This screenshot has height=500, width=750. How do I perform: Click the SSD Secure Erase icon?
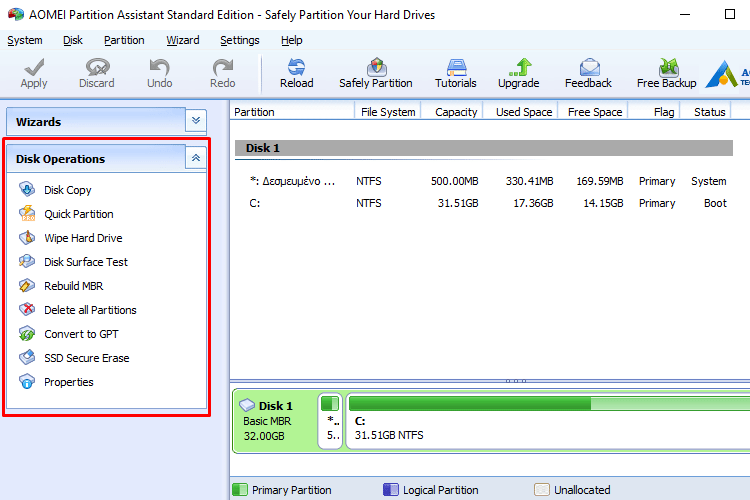coord(27,357)
